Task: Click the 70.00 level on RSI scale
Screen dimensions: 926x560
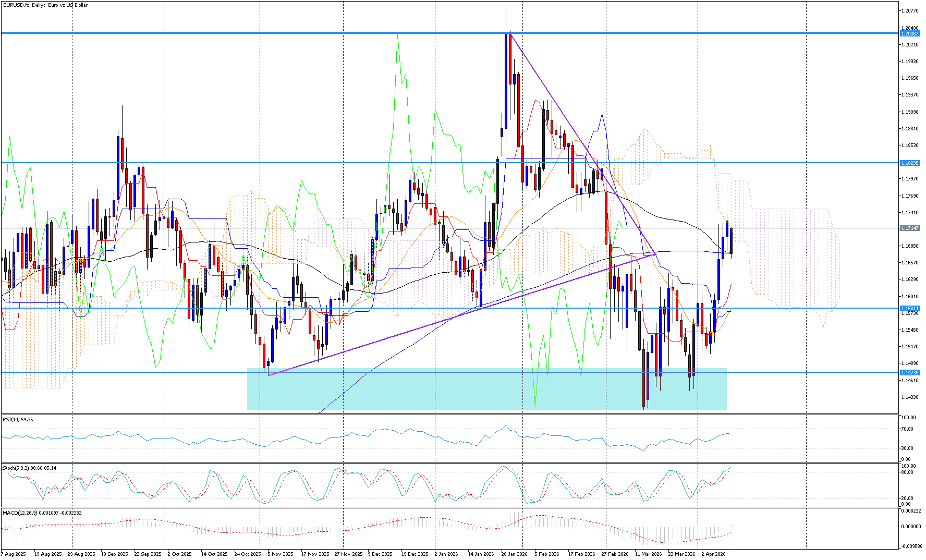Action: coord(908,429)
